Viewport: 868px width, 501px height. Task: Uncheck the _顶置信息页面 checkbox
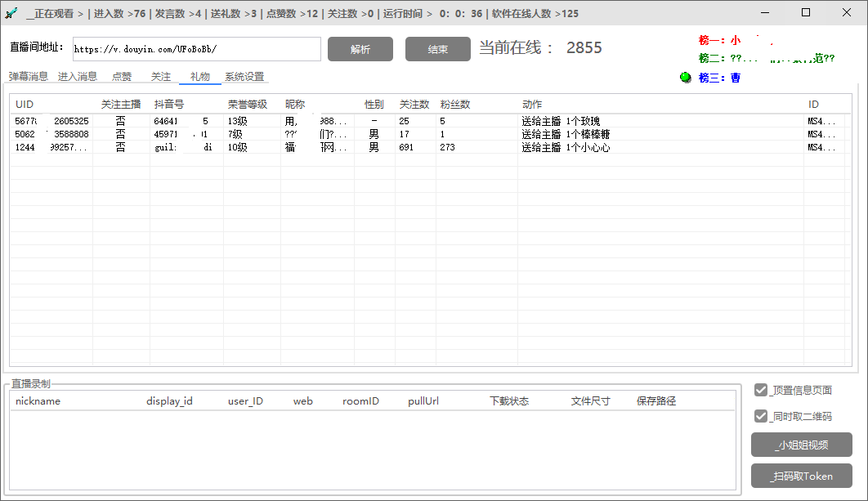[x=759, y=390]
